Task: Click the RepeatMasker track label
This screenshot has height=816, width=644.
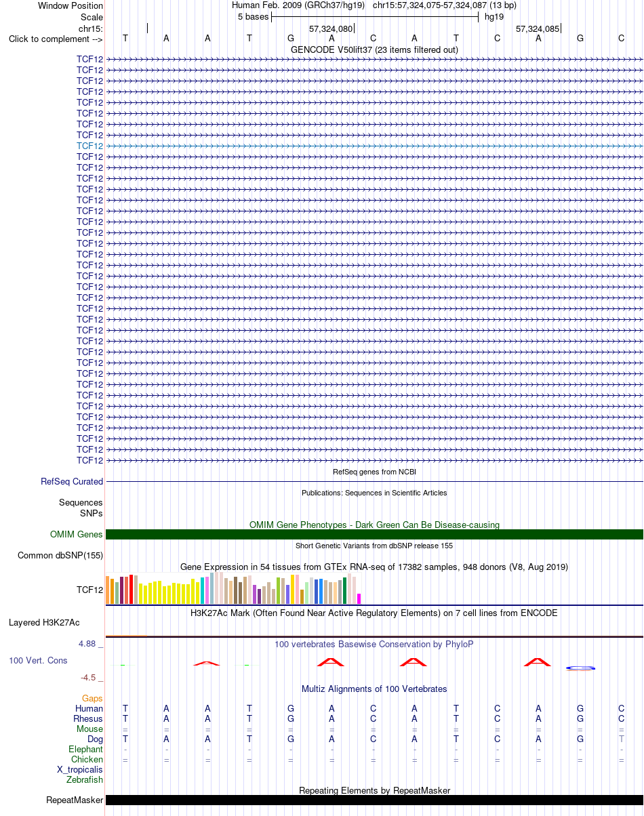Action: click(75, 800)
